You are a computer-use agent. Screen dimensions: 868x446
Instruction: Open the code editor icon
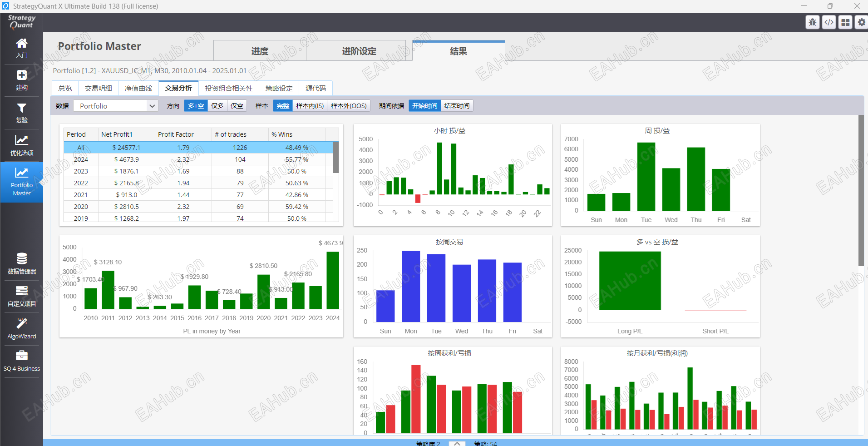pos(829,22)
